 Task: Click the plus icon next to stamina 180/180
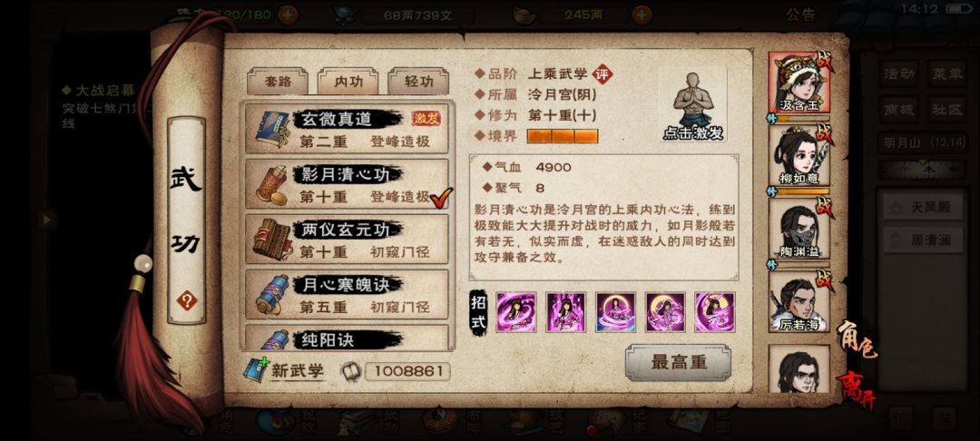(x=288, y=15)
